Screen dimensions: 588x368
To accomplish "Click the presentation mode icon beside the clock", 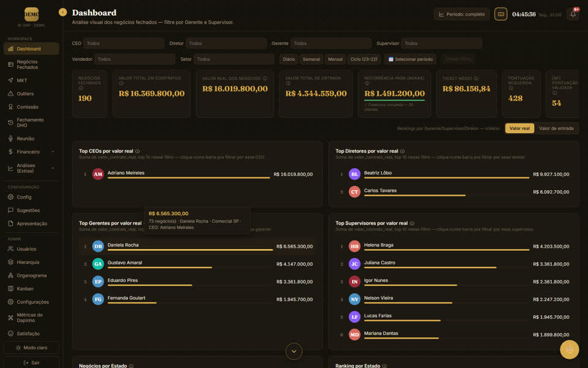I will click(x=500, y=14).
